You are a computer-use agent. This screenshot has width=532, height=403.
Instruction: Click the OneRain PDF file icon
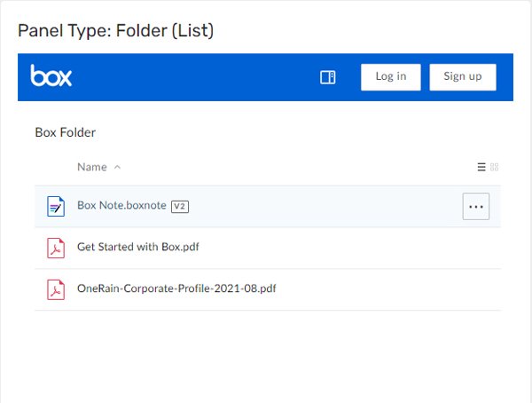(56, 289)
